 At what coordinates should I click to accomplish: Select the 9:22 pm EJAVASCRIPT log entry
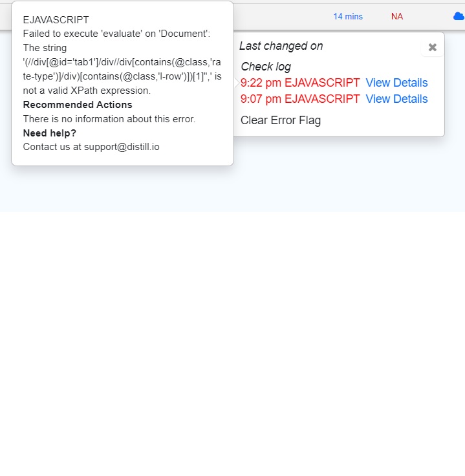tap(300, 83)
